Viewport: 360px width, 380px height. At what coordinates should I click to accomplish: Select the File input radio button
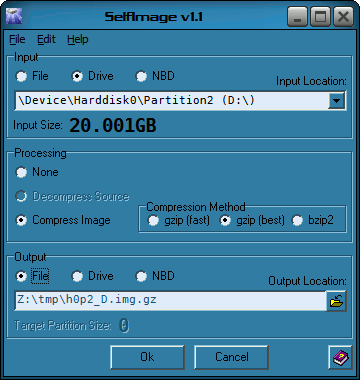pyautogui.click(x=32, y=76)
